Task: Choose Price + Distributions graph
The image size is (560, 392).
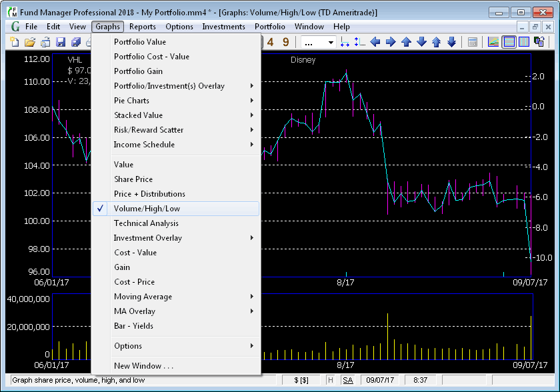Action: click(176, 193)
